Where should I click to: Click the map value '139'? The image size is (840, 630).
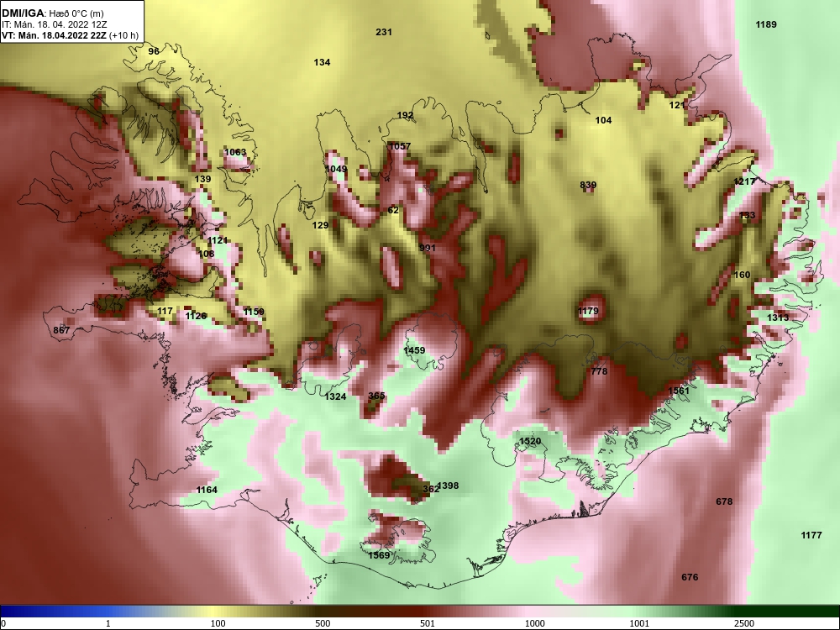202,180
